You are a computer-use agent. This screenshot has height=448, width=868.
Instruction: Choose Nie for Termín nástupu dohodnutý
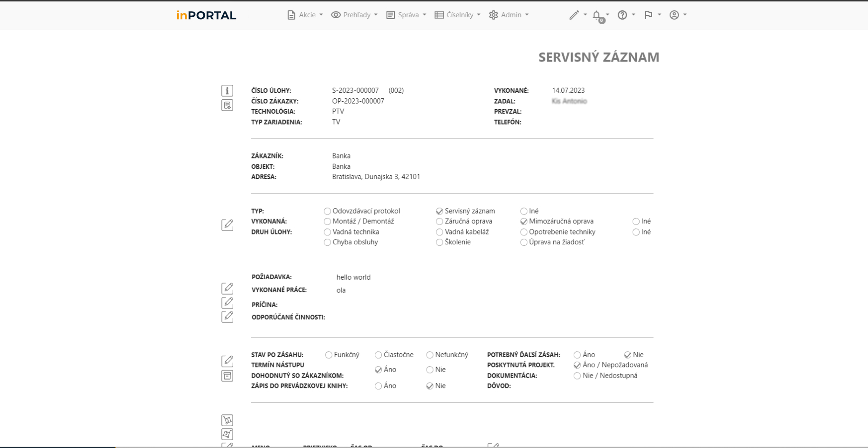click(x=430, y=370)
